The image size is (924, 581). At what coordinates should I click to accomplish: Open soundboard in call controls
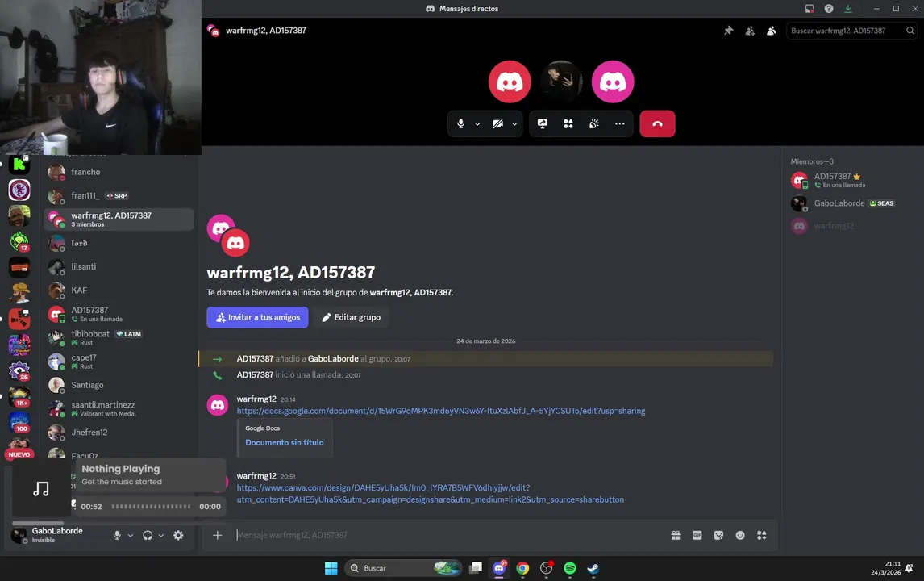(594, 124)
